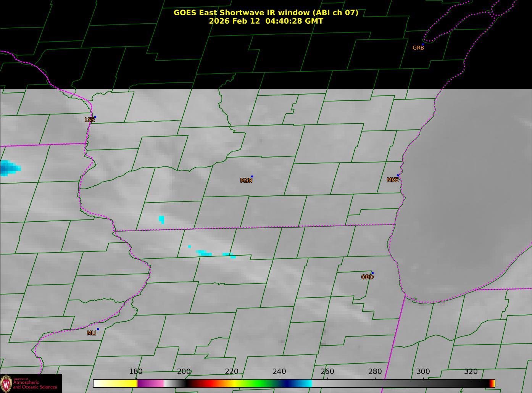Select the GRB station label
532x393 pixels.
418,48
